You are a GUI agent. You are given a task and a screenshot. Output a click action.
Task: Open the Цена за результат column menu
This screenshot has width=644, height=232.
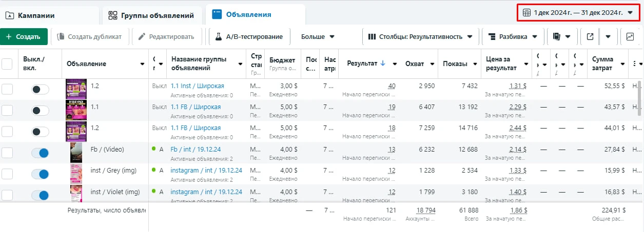click(526, 64)
